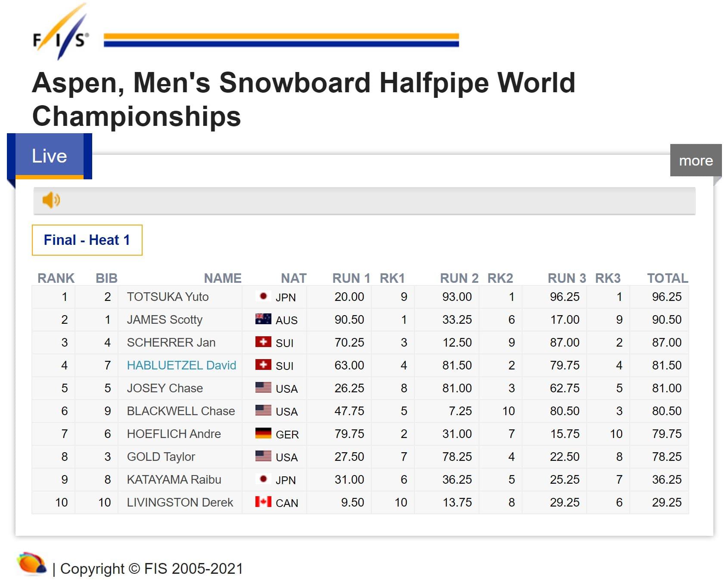Click the grey more button
728x585 pixels.
[696, 160]
